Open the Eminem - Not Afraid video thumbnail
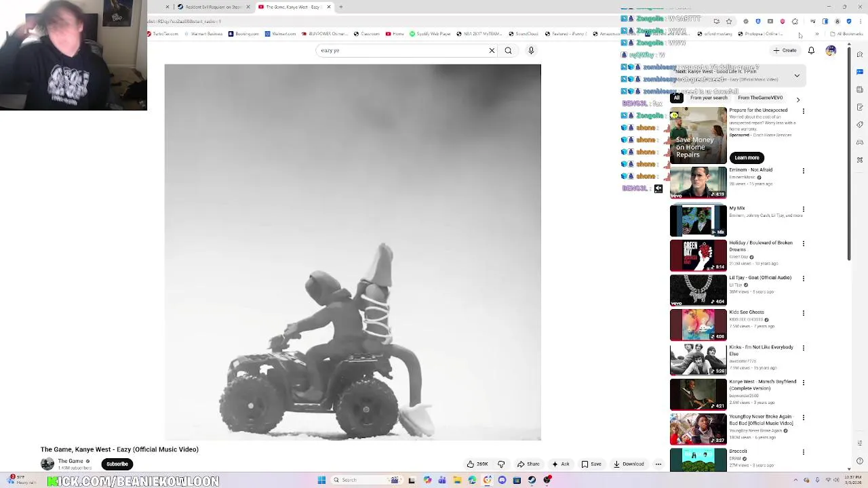Image resolution: width=868 pixels, height=488 pixels. (698, 183)
